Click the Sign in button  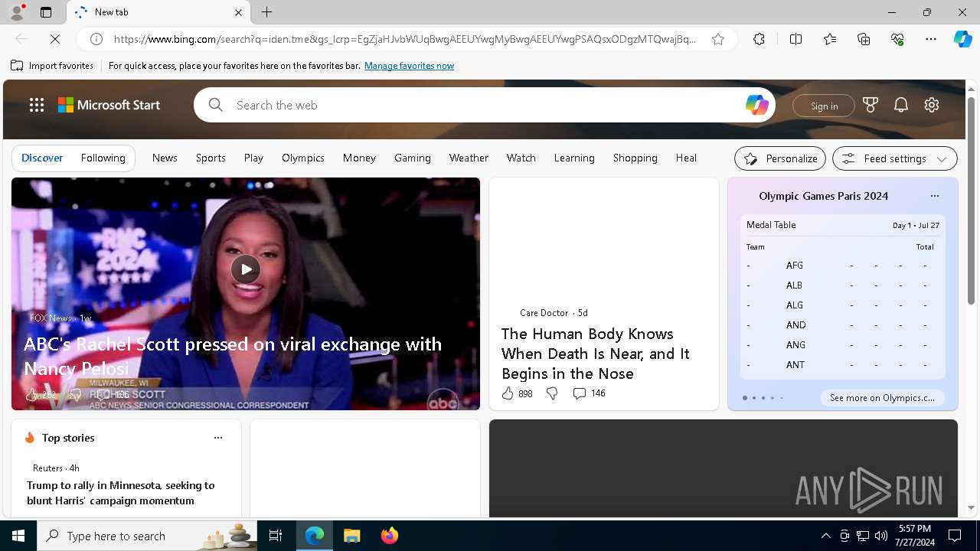point(824,106)
